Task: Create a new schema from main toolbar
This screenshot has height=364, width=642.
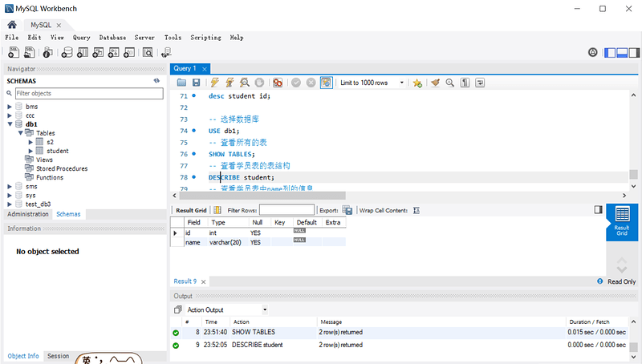Action: (x=67, y=52)
